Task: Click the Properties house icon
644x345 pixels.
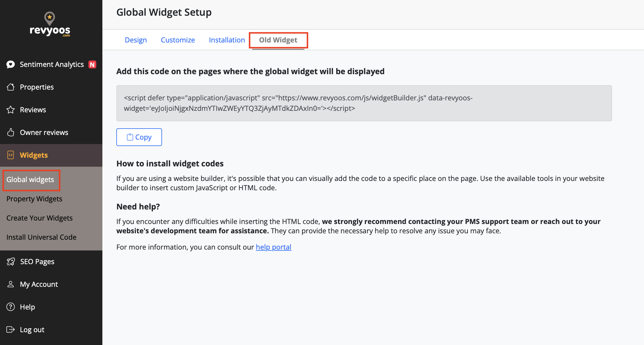Action: pos(11,87)
